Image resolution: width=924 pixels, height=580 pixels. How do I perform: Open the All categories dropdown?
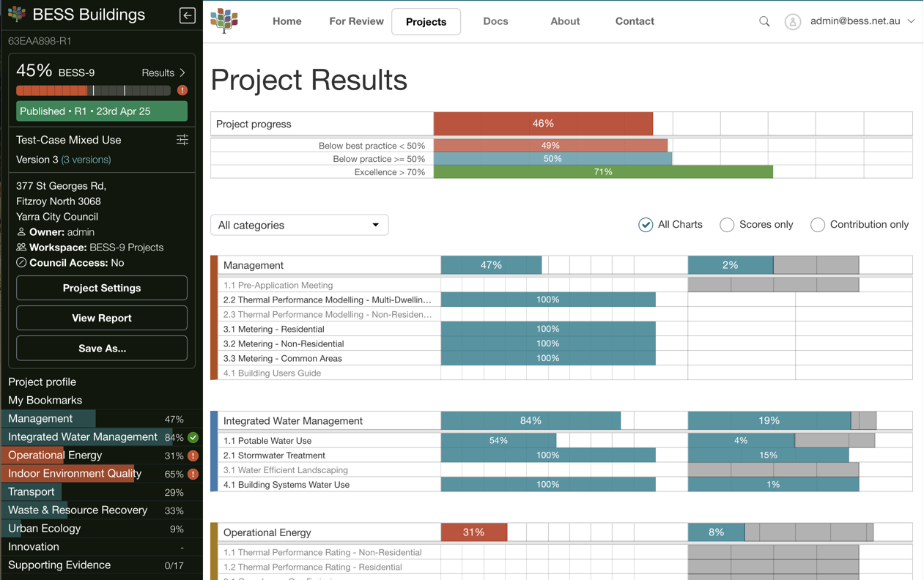pos(299,225)
